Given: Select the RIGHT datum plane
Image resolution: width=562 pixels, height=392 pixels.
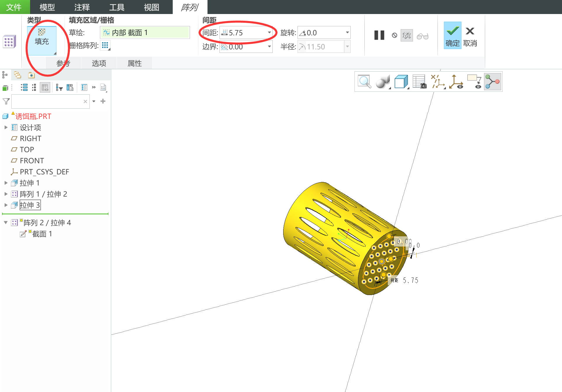Looking at the screenshot, I should coord(30,138).
